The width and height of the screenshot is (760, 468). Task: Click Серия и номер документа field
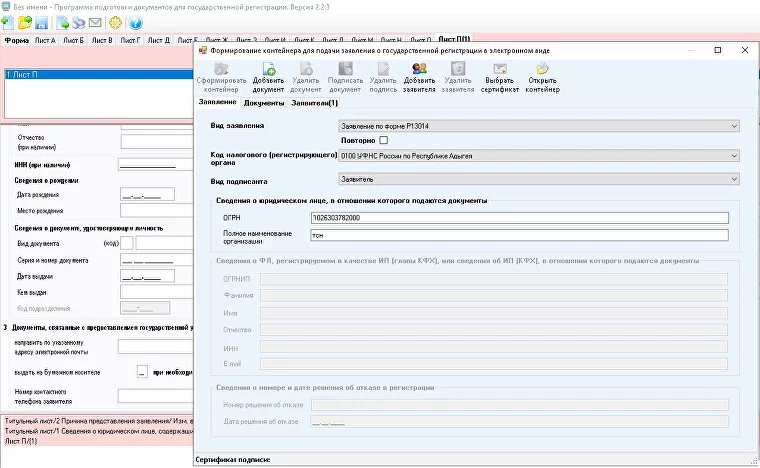point(157,260)
